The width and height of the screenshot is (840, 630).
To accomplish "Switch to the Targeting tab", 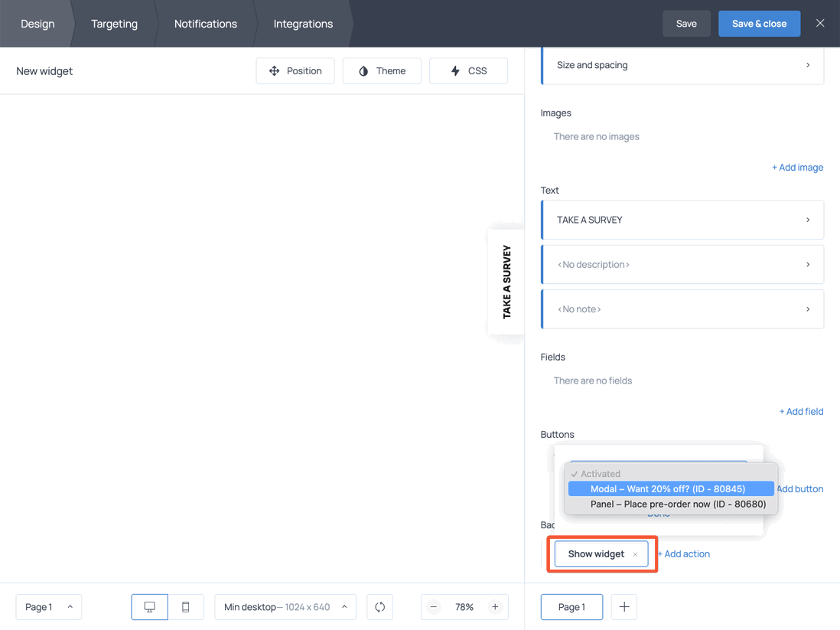I will tap(114, 24).
